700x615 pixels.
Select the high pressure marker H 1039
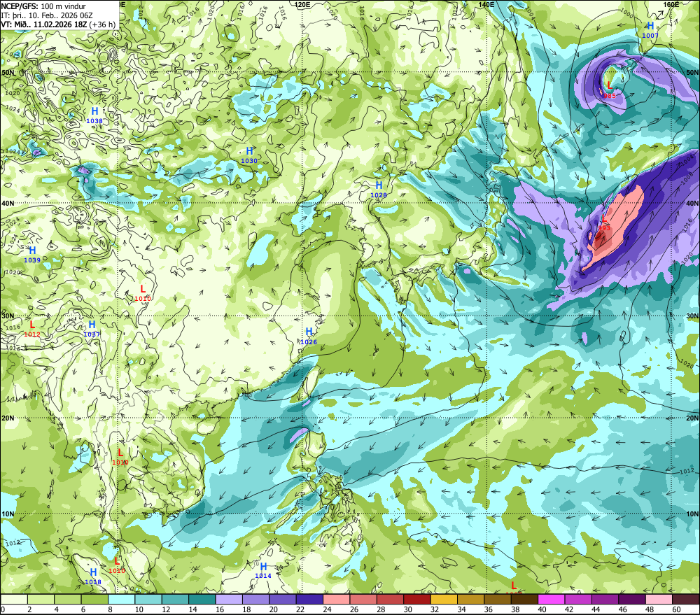[32, 255]
